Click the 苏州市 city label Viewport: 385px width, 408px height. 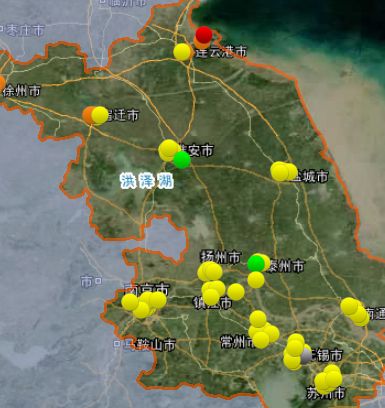(326, 394)
